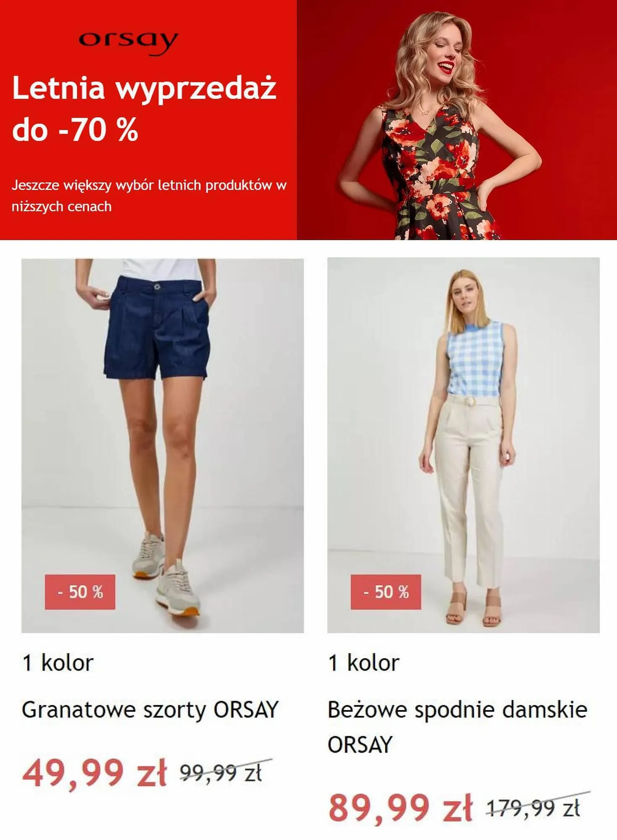The height and width of the screenshot is (840, 617).
Task: Open the navy shorts product photo
Action: pos(163,446)
